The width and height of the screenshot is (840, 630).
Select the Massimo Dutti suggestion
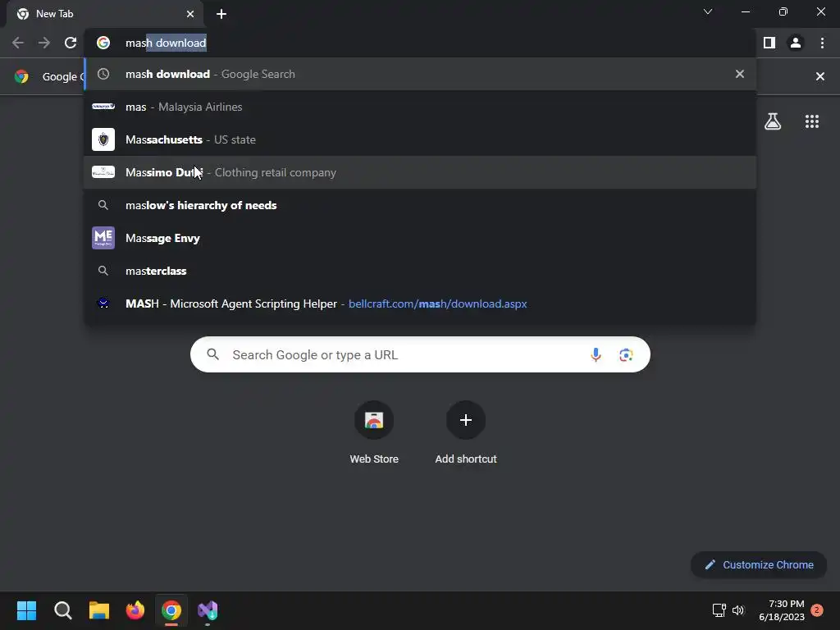coord(420,172)
